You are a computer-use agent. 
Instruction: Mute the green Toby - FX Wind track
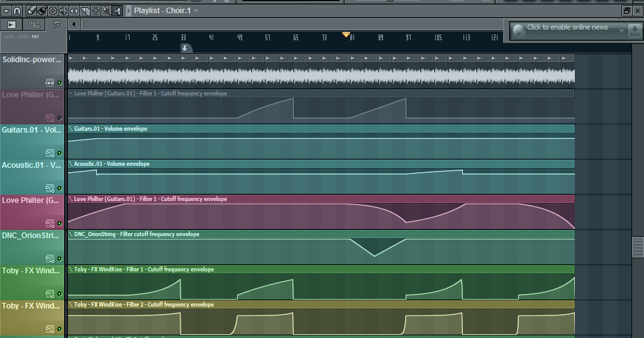tap(60, 294)
